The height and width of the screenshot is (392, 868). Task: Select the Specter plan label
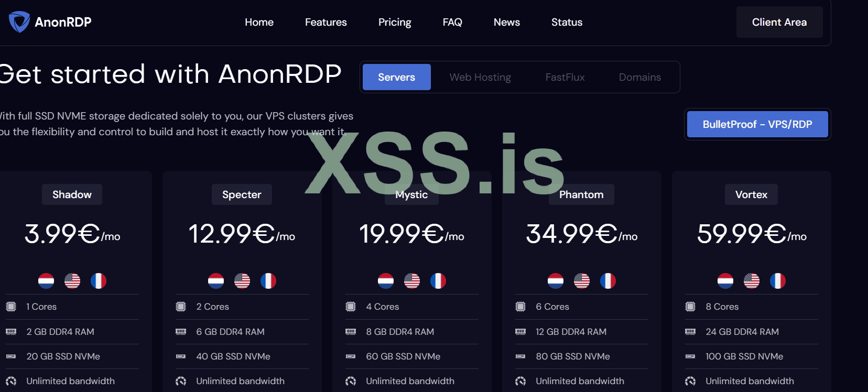click(242, 194)
